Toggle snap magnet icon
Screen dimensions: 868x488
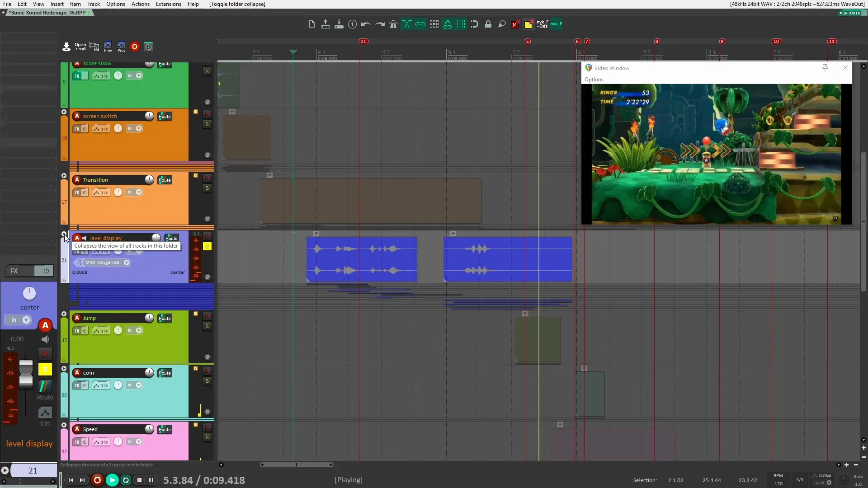tap(475, 24)
